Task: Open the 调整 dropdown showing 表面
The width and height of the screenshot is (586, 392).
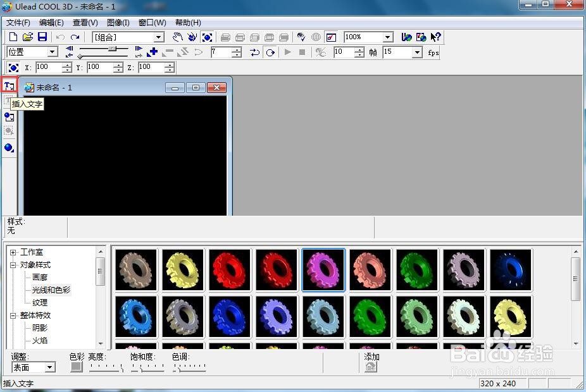Action: click(x=50, y=367)
